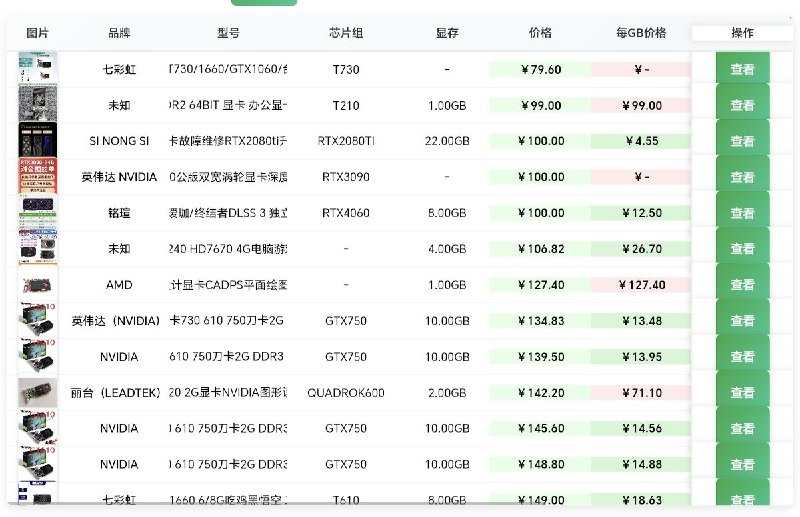Click the ¥142.20 price cell
800x517 pixels.
[x=540, y=392]
